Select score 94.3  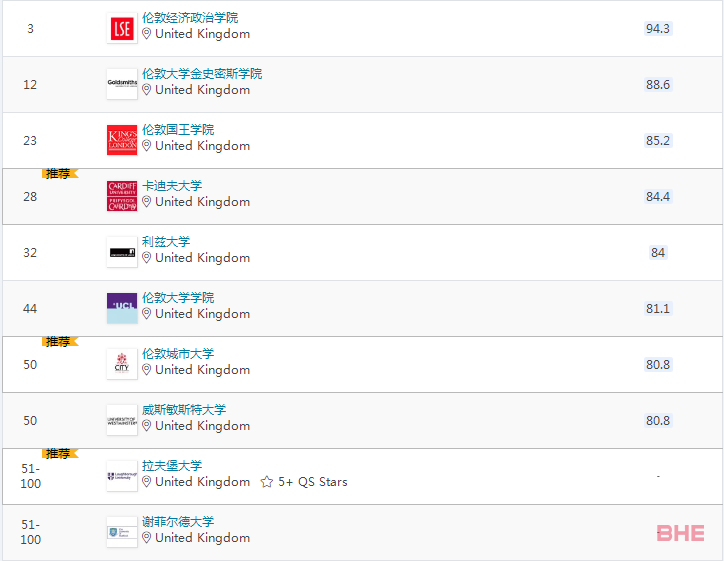point(658,29)
